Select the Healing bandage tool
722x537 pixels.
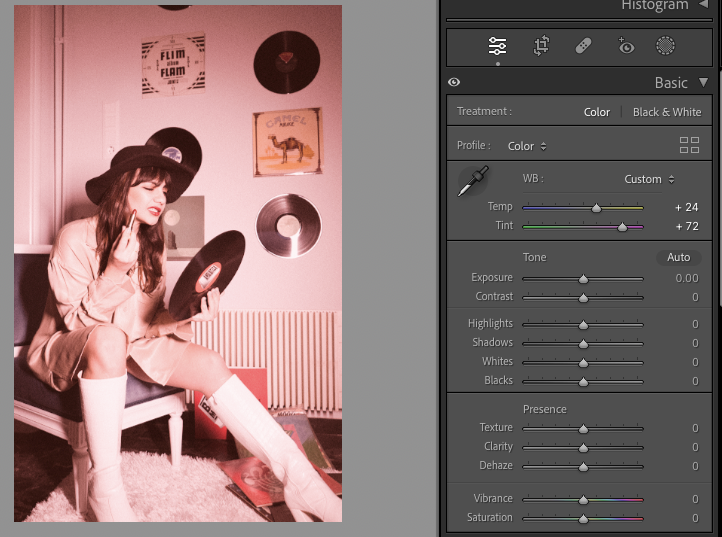point(583,46)
